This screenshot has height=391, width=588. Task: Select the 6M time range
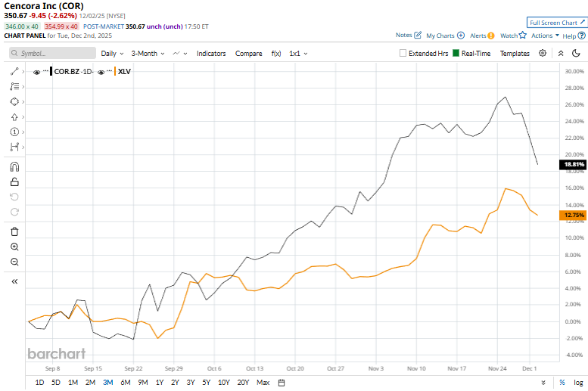click(x=126, y=383)
